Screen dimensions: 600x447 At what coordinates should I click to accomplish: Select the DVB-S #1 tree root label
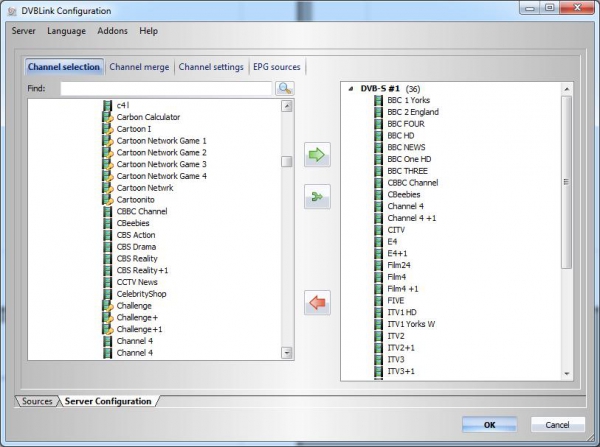(x=380, y=89)
